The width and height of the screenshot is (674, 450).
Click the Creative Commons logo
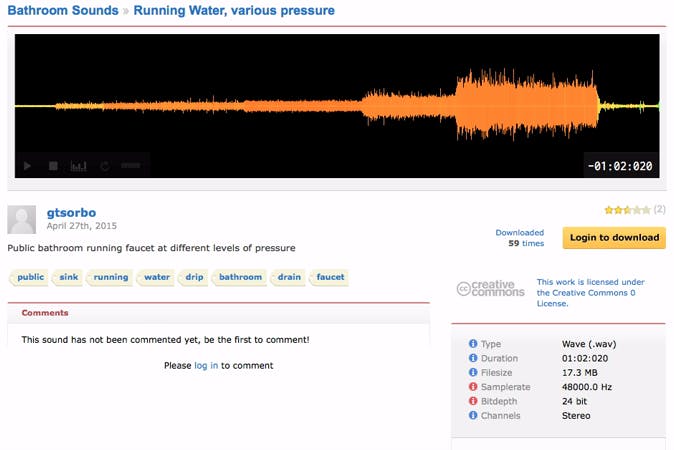point(490,288)
